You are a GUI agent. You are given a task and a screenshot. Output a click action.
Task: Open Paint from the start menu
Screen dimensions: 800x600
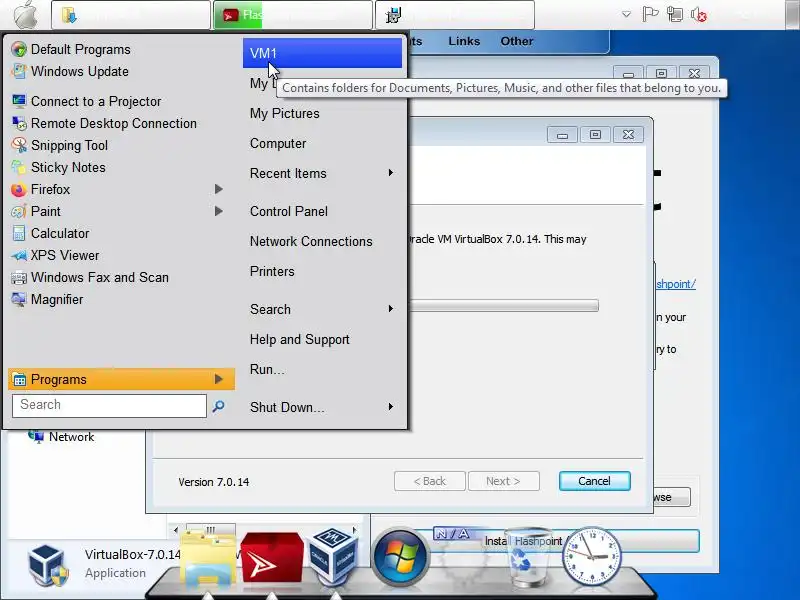pyautogui.click(x=45, y=211)
